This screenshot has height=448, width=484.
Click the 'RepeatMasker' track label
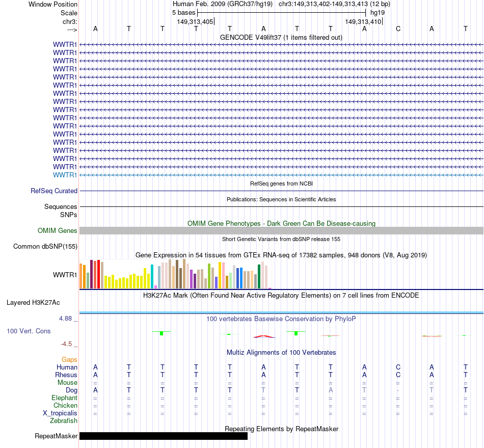(x=56, y=436)
